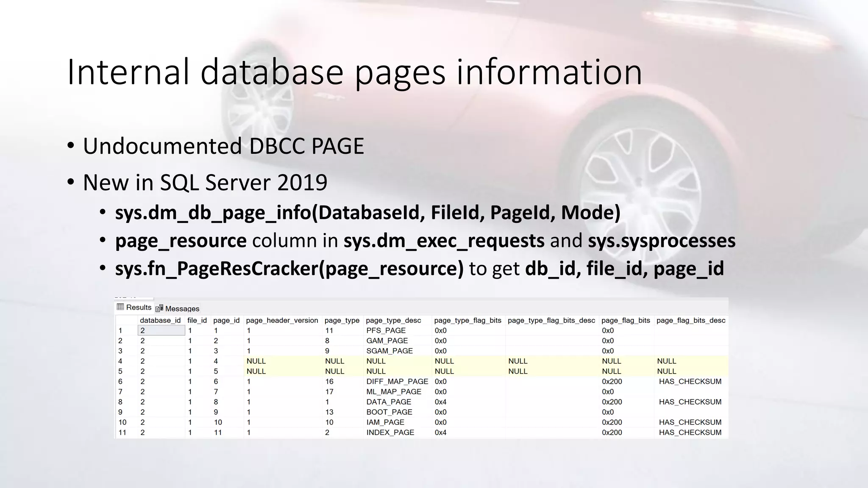Click the Messages tab icon
The height and width of the screenshot is (488, 868).
click(x=159, y=308)
